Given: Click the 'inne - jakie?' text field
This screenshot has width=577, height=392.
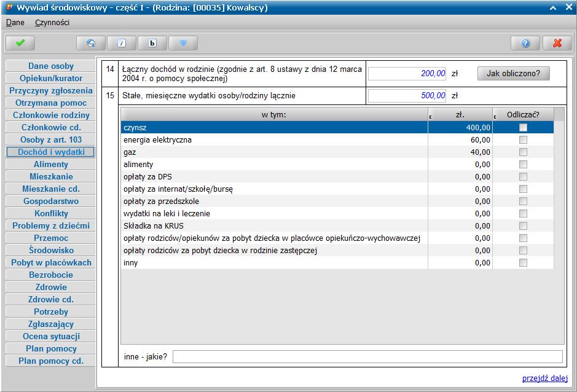Looking at the screenshot, I should (x=367, y=356).
